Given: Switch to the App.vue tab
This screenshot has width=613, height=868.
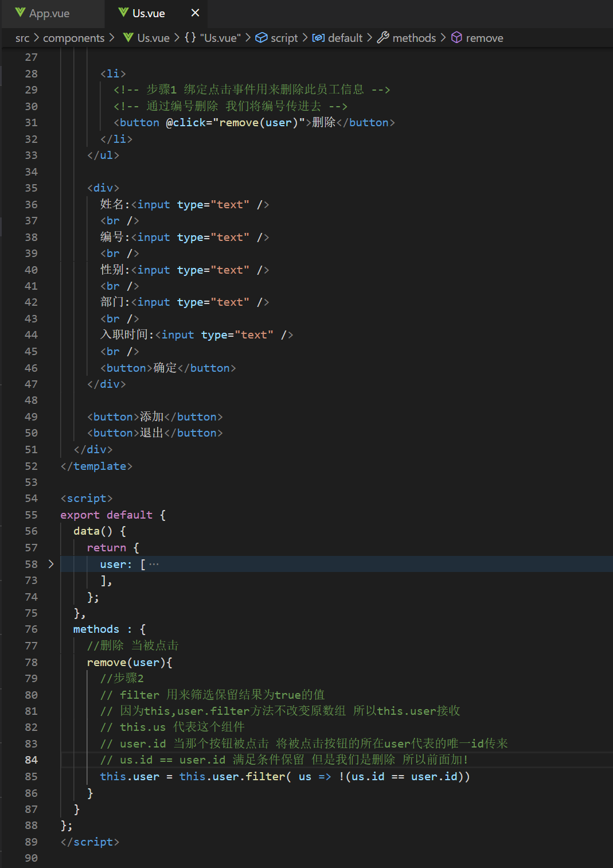Looking at the screenshot, I should (49, 12).
